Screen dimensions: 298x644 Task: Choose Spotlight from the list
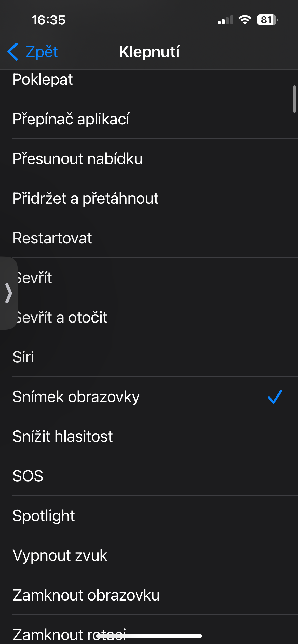(x=44, y=516)
